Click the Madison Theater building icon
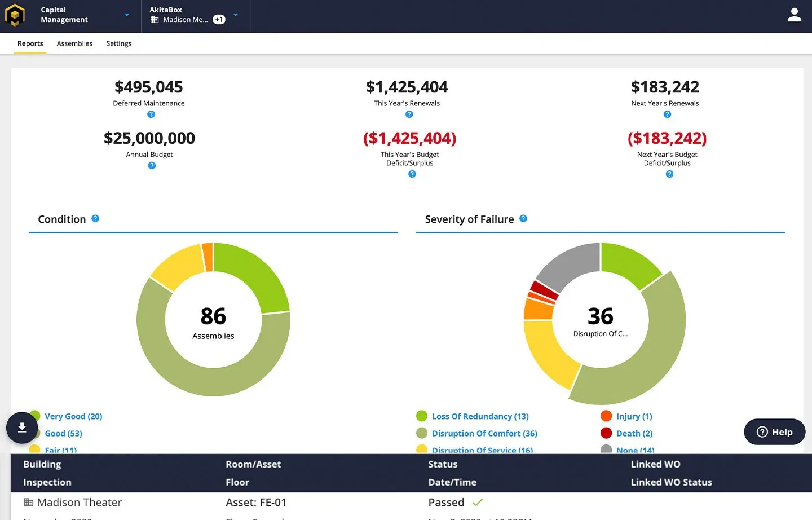This screenshot has width=812, height=520. (x=28, y=502)
